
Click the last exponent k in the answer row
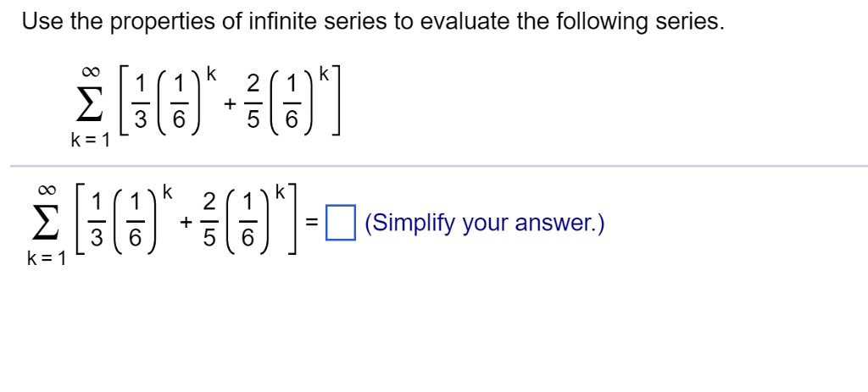pos(280,192)
